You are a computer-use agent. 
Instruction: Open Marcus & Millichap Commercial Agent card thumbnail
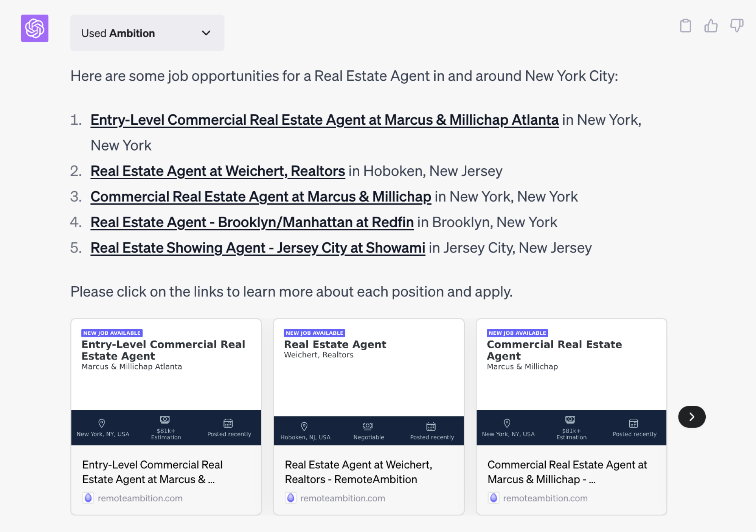point(571,382)
